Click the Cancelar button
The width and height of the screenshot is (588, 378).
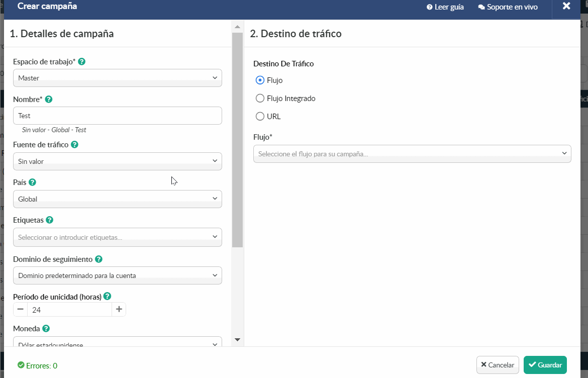498,365
